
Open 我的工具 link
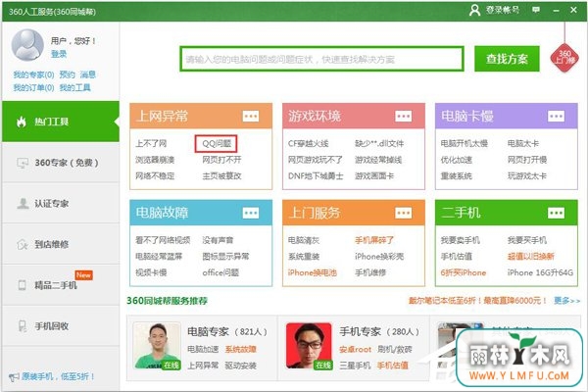pos(75,88)
